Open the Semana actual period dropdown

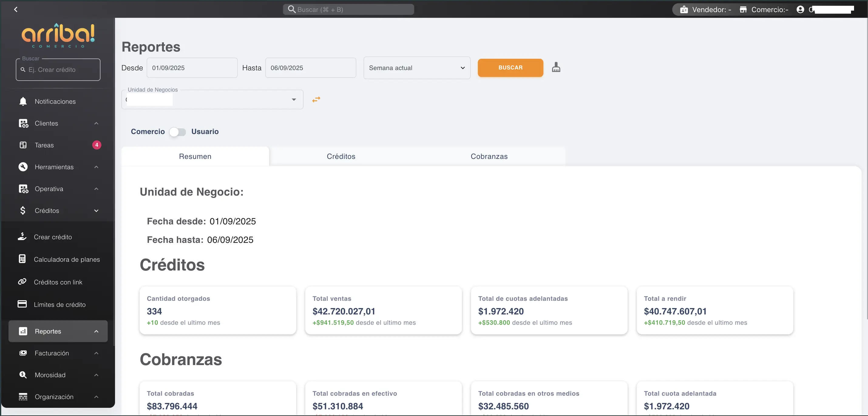[x=417, y=68]
